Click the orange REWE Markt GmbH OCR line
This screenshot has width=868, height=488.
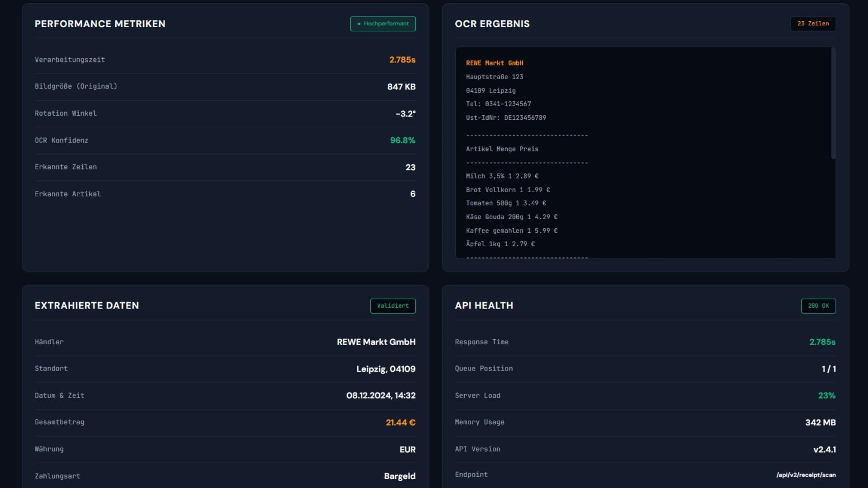pos(495,63)
